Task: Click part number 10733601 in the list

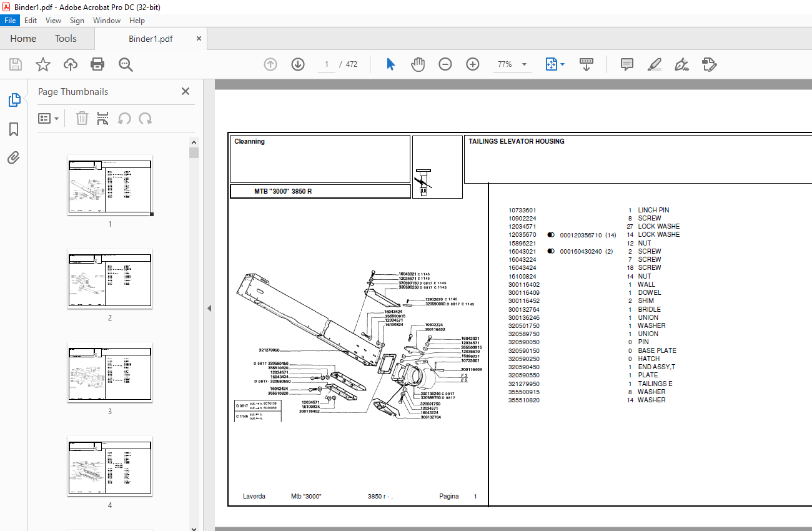Action: pos(522,211)
